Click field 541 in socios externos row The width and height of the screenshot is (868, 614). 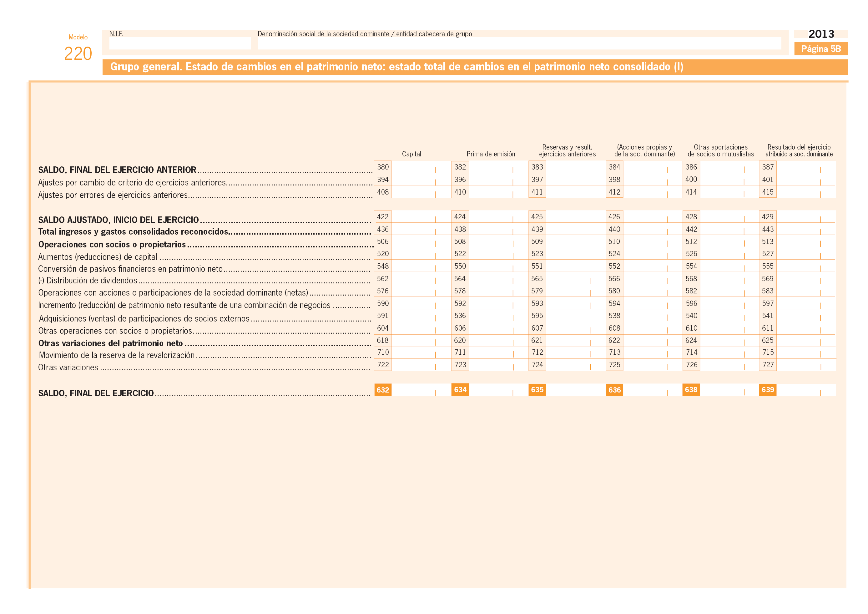coord(806,315)
